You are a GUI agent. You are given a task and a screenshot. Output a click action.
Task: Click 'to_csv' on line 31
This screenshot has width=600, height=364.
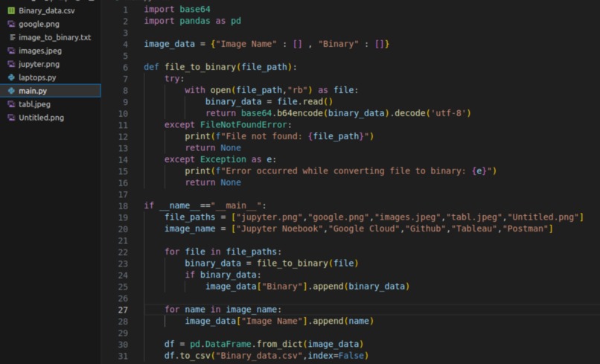pyautogui.click(x=195, y=355)
